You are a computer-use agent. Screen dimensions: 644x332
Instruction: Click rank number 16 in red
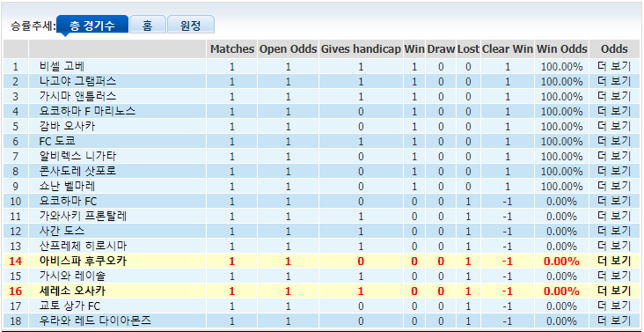point(15,291)
